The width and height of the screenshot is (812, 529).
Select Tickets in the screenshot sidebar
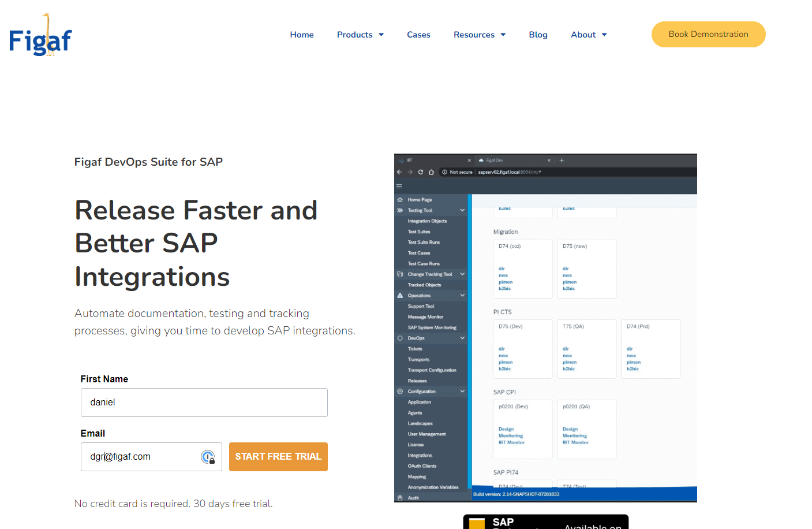click(415, 349)
